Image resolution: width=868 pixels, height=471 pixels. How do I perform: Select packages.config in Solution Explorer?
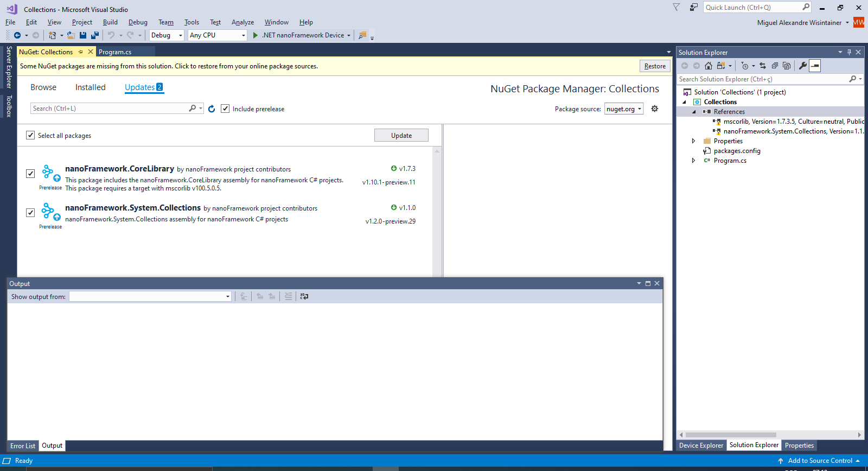(x=737, y=151)
